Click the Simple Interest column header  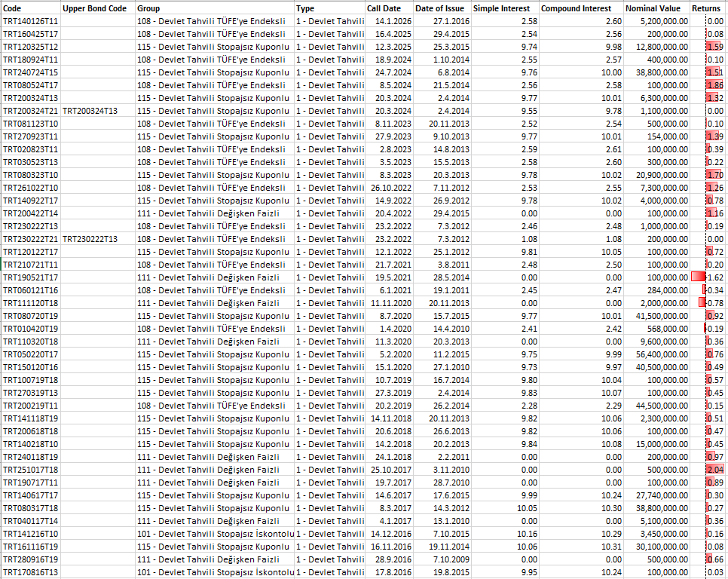[x=505, y=8]
